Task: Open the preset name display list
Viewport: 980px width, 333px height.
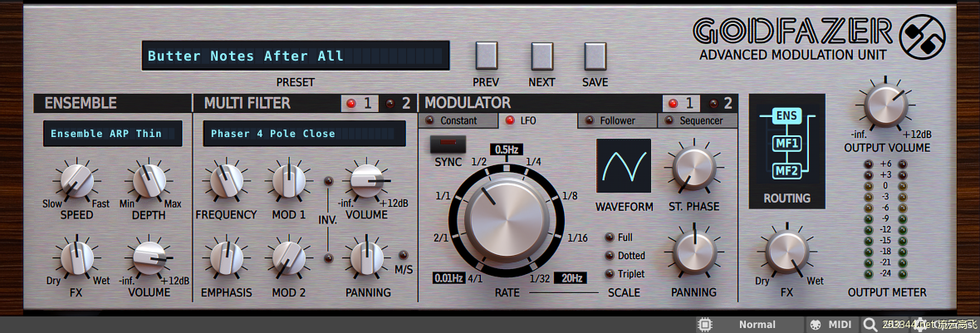Action: click(296, 56)
